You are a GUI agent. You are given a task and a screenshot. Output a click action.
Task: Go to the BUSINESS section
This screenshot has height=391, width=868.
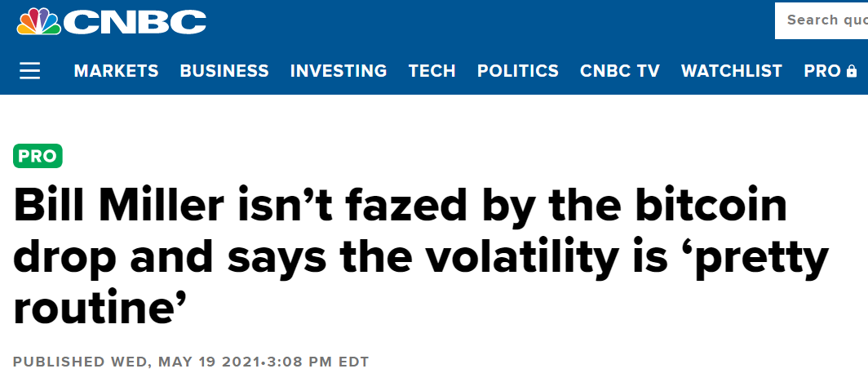coord(224,71)
